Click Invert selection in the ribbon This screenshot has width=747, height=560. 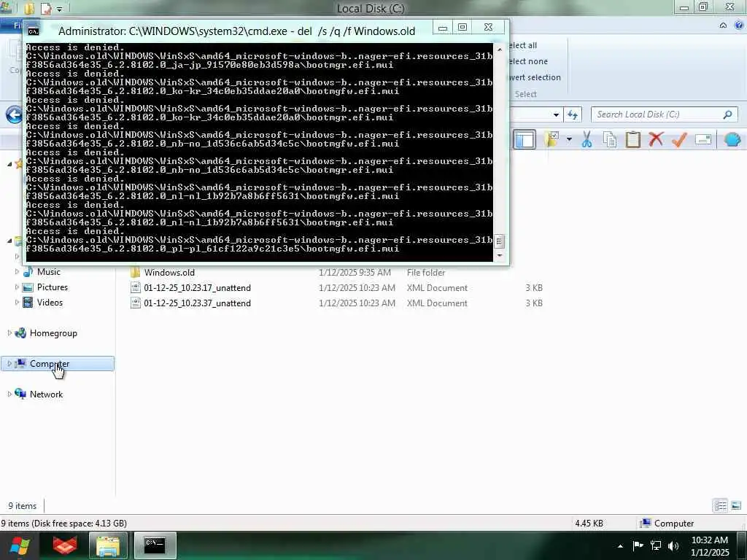point(535,77)
